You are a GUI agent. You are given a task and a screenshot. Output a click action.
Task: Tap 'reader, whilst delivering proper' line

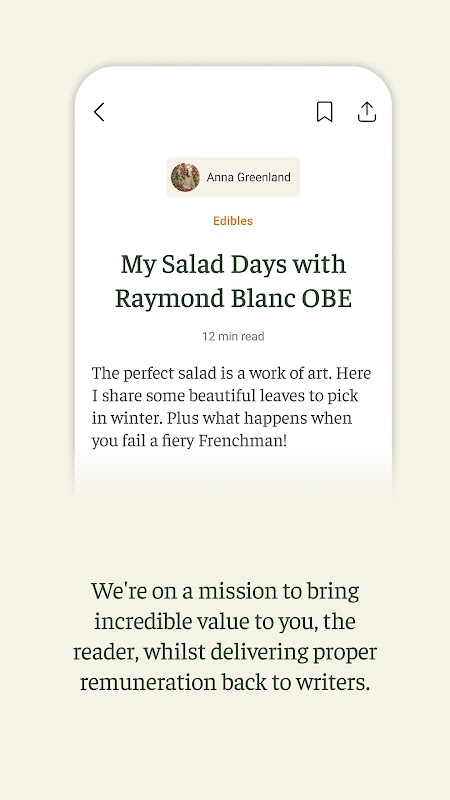pyautogui.click(x=225, y=652)
